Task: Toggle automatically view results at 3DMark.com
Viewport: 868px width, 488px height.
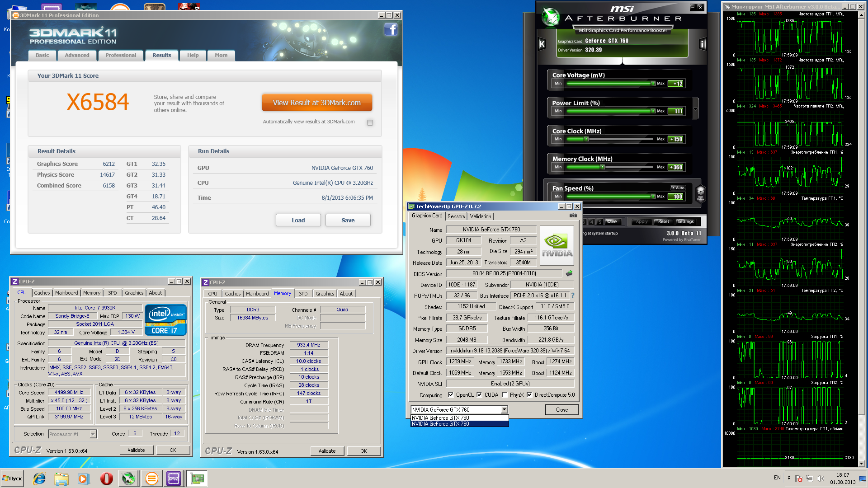Action: (x=370, y=122)
